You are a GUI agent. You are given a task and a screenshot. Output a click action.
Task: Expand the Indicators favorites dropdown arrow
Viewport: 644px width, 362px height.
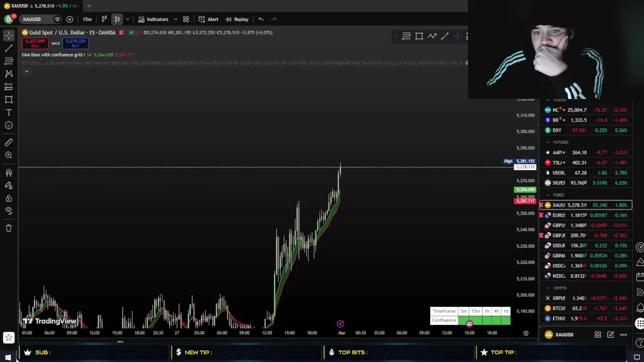click(x=175, y=19)
